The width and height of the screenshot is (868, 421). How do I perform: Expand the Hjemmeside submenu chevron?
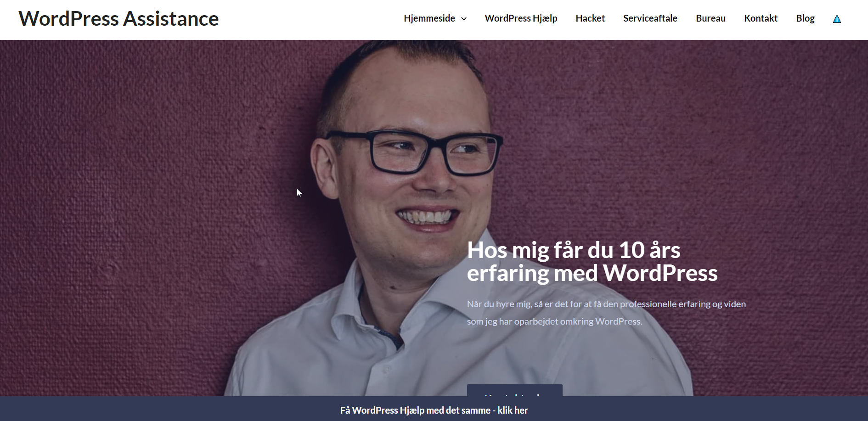pos(464,19)
